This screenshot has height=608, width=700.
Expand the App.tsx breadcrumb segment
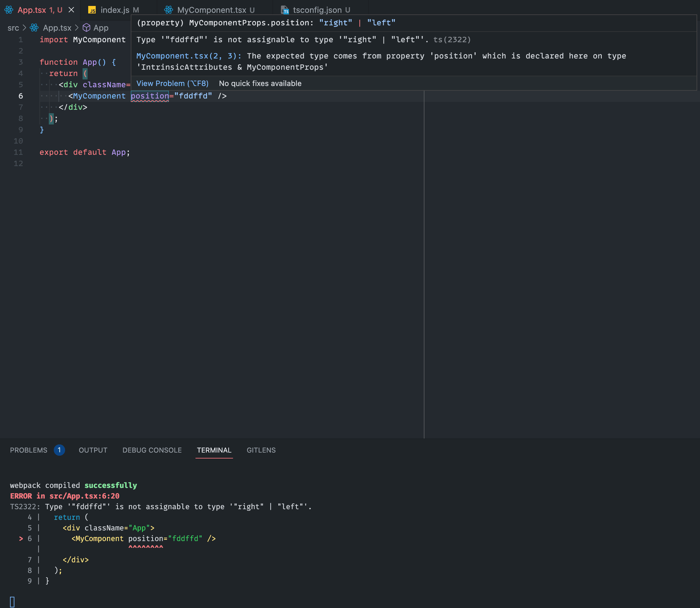pyautogui.click(x=57, y=28)
